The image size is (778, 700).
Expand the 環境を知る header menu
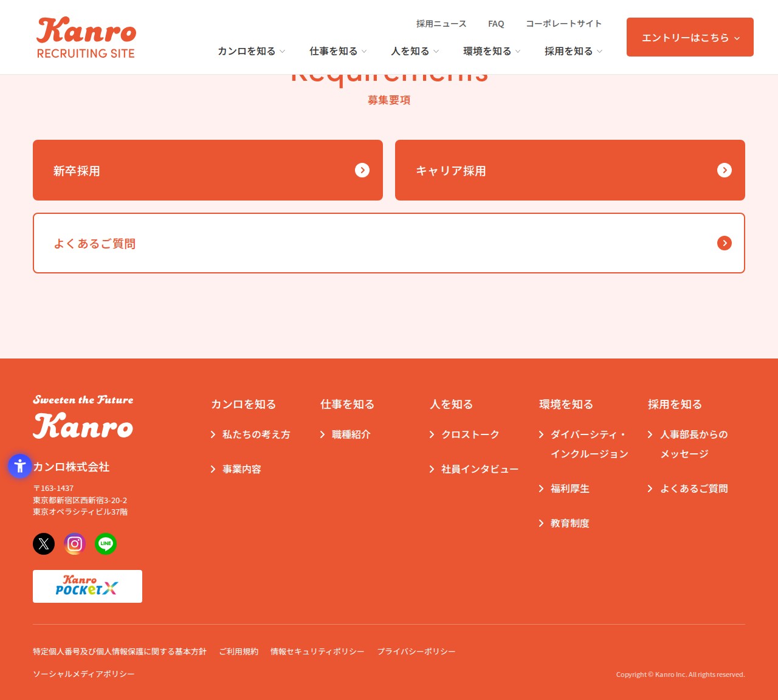click(x=492, y=51)
